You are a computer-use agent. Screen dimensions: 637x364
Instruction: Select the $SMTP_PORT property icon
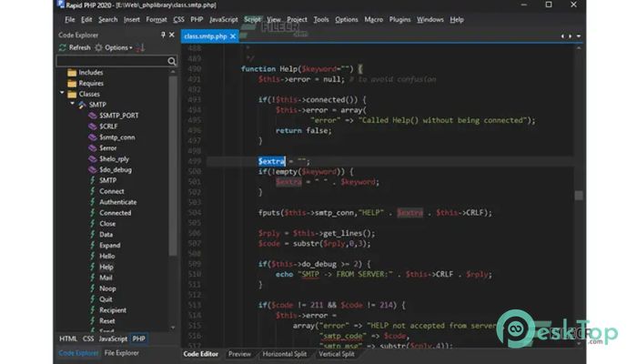(x=93, y=116)
